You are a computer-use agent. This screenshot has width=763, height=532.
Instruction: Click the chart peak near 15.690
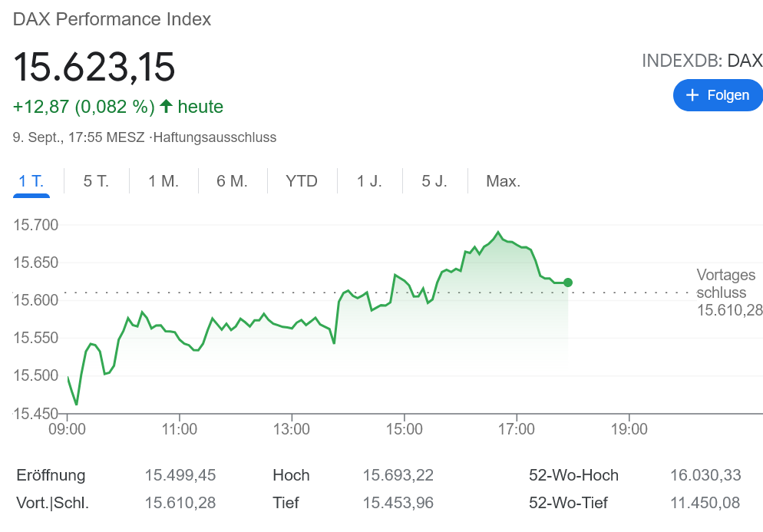coord(498,232)
